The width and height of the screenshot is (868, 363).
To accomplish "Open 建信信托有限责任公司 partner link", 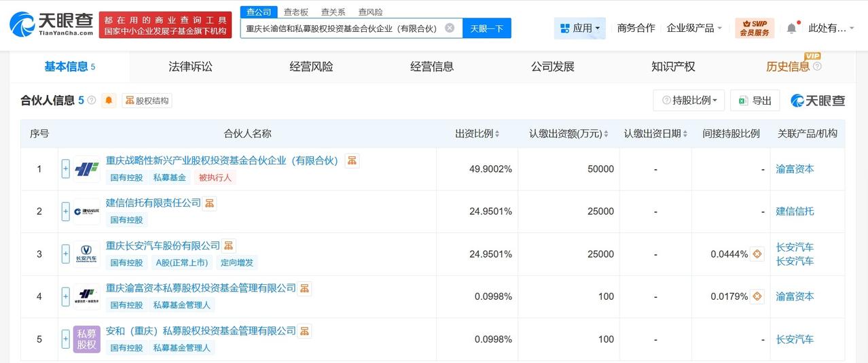I will pos(153,203).
